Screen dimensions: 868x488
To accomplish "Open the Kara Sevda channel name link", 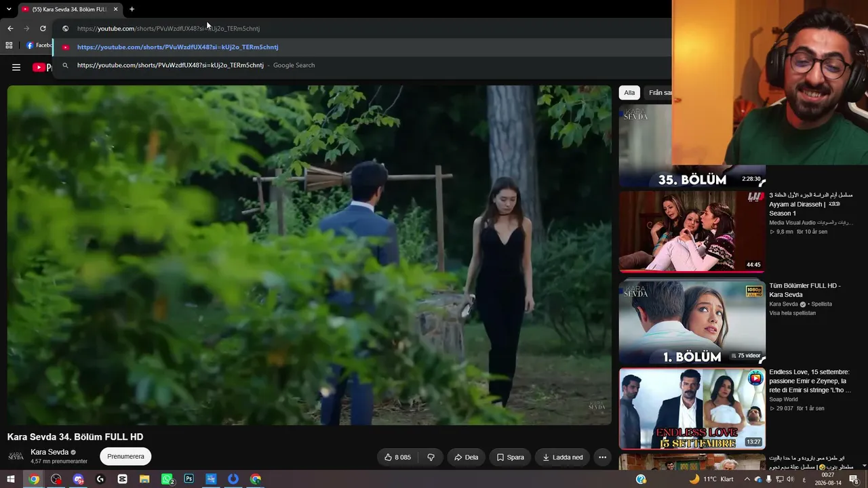I will (50, 452).
